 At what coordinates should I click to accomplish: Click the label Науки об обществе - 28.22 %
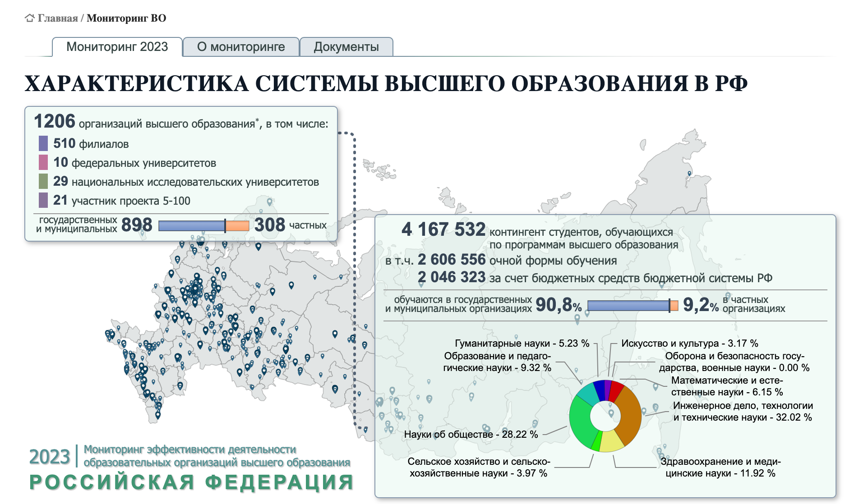[x=471, y=435]
